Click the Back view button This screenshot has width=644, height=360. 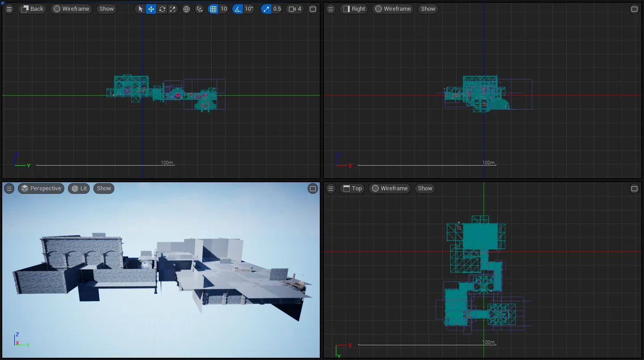click(x=32, y=8)
